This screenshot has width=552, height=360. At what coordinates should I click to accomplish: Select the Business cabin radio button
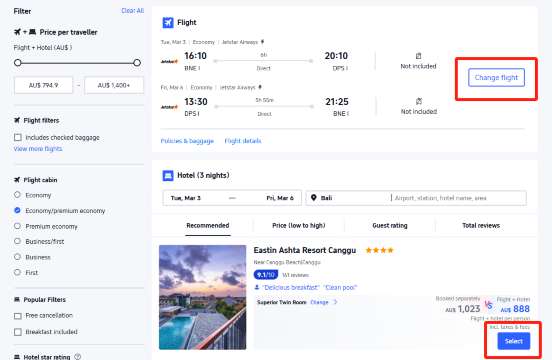click(x=17, y=257)
